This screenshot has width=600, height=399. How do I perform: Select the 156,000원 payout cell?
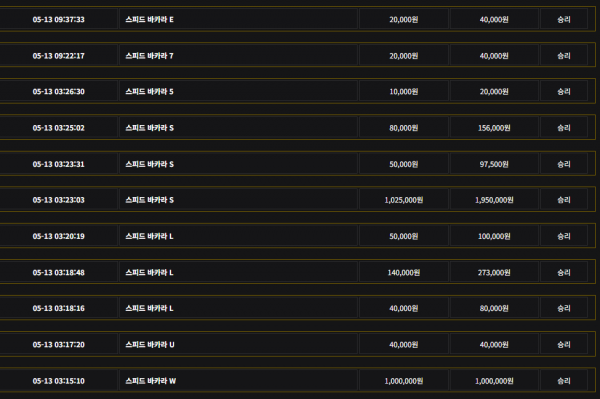click(494, 128)
